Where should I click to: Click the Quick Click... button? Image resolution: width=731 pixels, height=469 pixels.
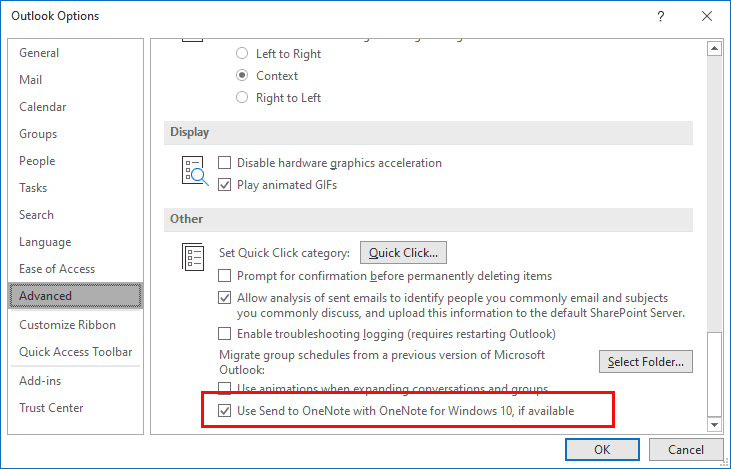coord(403,253)
